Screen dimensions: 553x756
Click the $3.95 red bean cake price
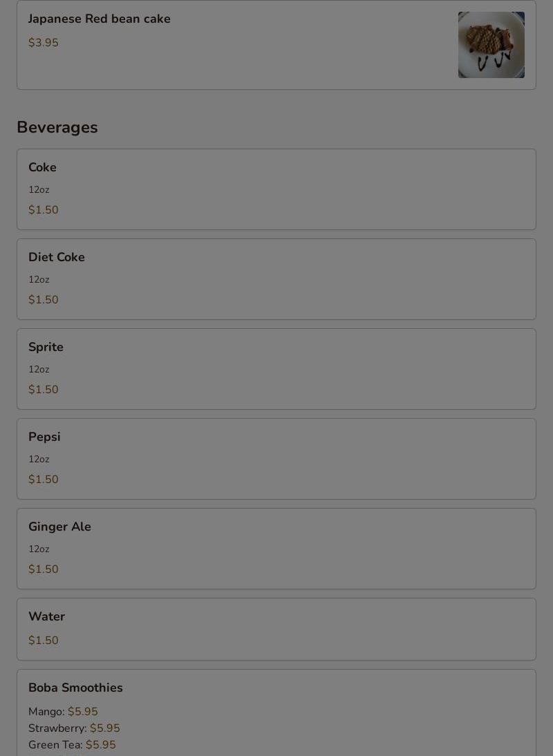(x=44, y=43)
